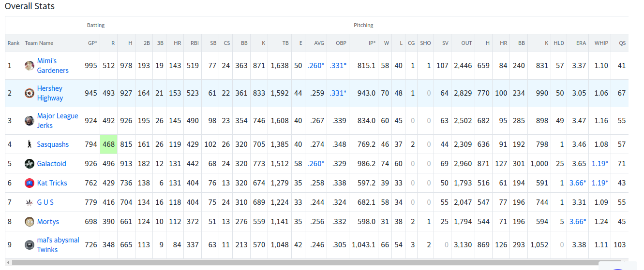Click Mimi's Gardeners .260* AVG value
Viewport: 644px width, 270px height.
coord(316,66)
